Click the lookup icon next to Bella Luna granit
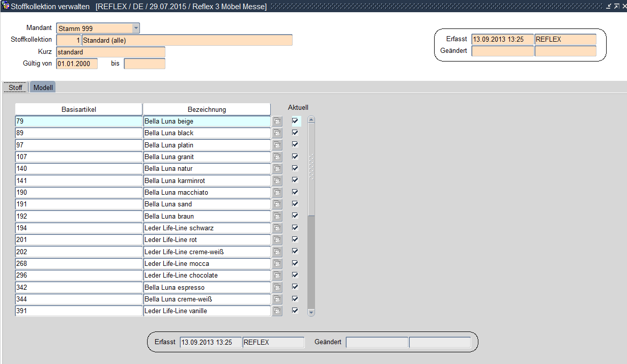The height and width of the screenshot is (364, 627). [277, 157]
